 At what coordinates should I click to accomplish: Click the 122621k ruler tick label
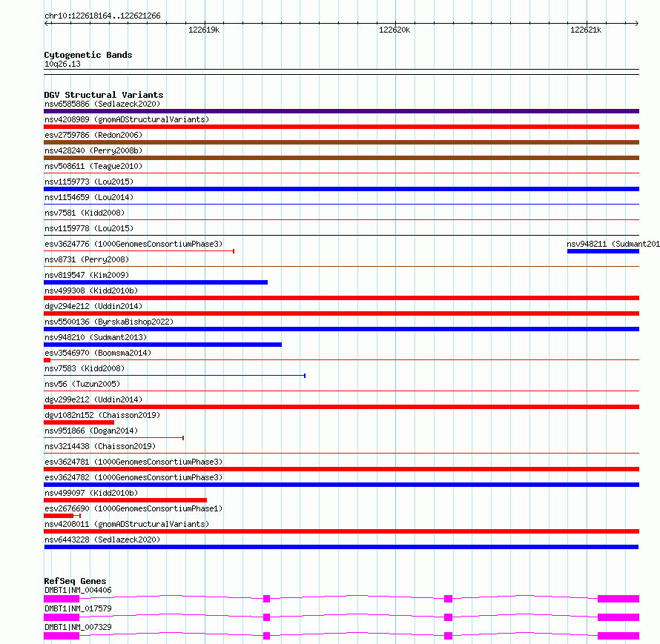click(586, 30)
